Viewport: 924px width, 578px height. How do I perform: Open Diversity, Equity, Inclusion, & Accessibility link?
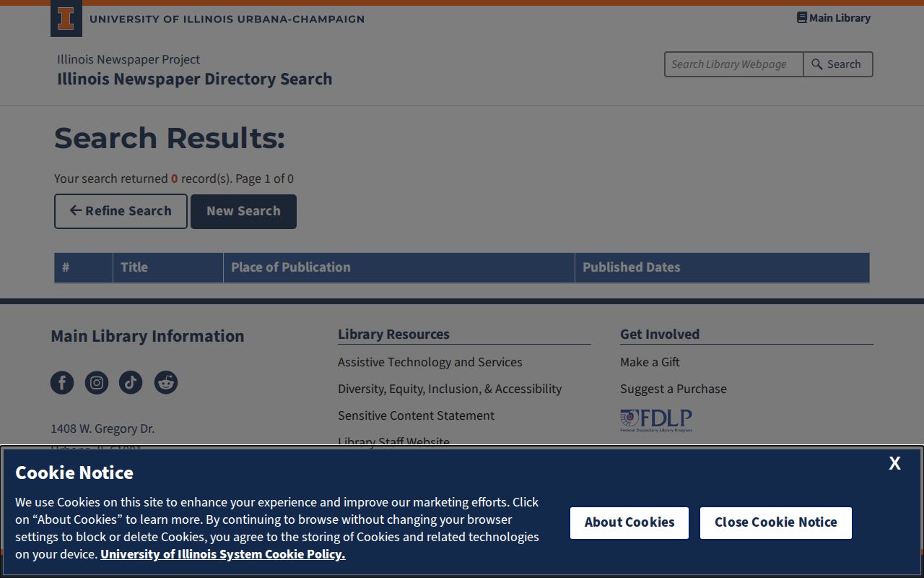(450, 389)
